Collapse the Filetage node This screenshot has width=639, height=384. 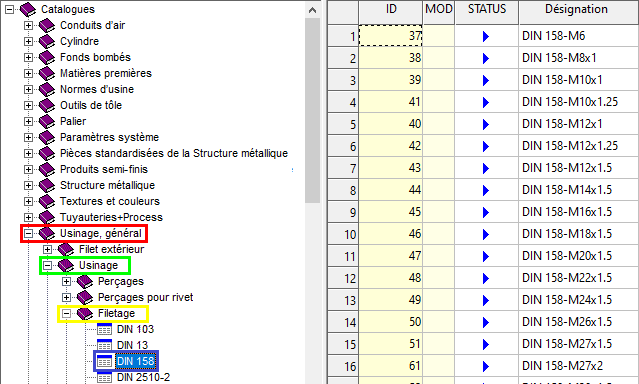[66, 313]
